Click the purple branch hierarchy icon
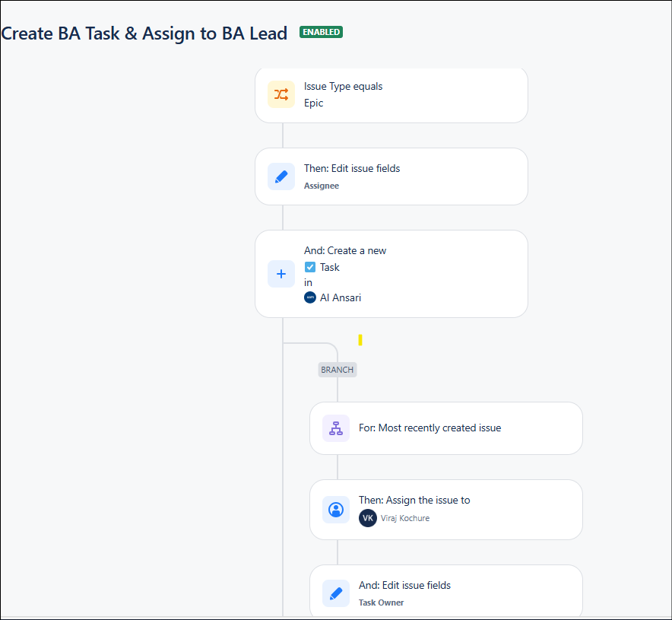The height and width of the screenshot is (620, 672). 336,428
